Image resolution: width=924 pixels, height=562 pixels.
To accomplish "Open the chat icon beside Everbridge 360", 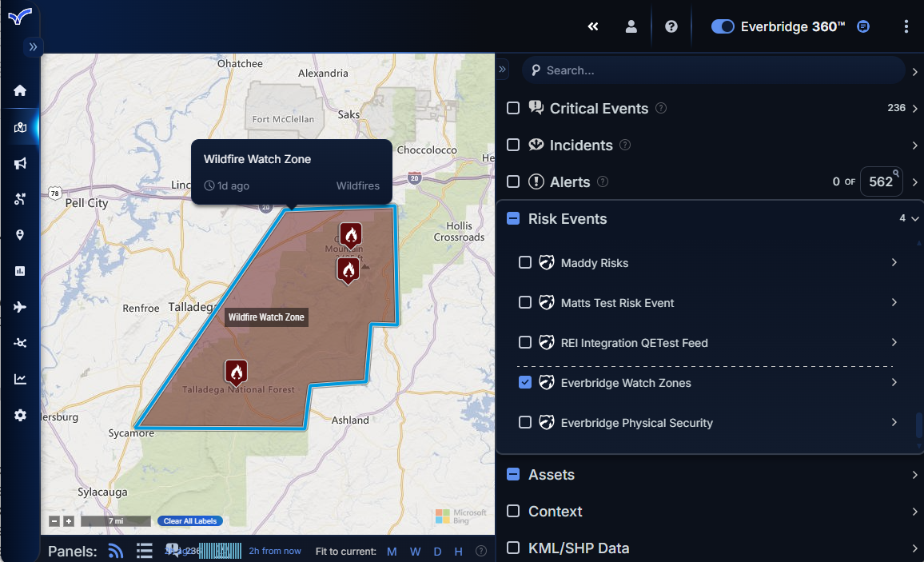I will tap(863, 26).
